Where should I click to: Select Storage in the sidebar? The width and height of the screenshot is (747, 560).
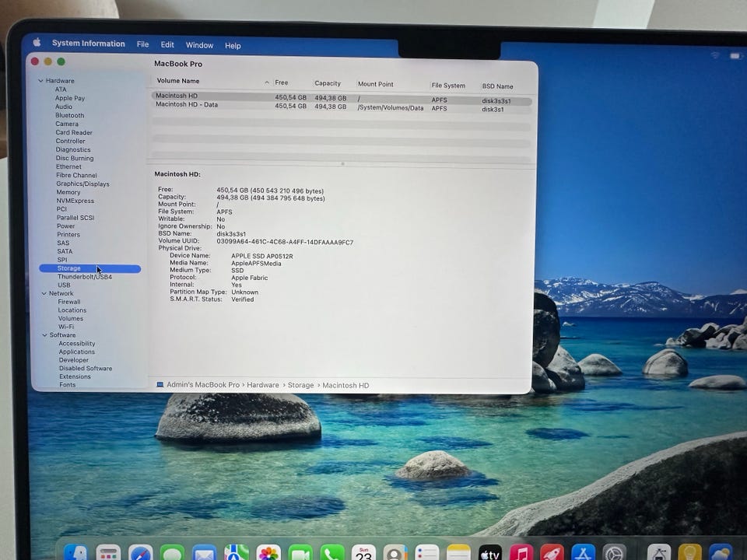click(90, 268)
